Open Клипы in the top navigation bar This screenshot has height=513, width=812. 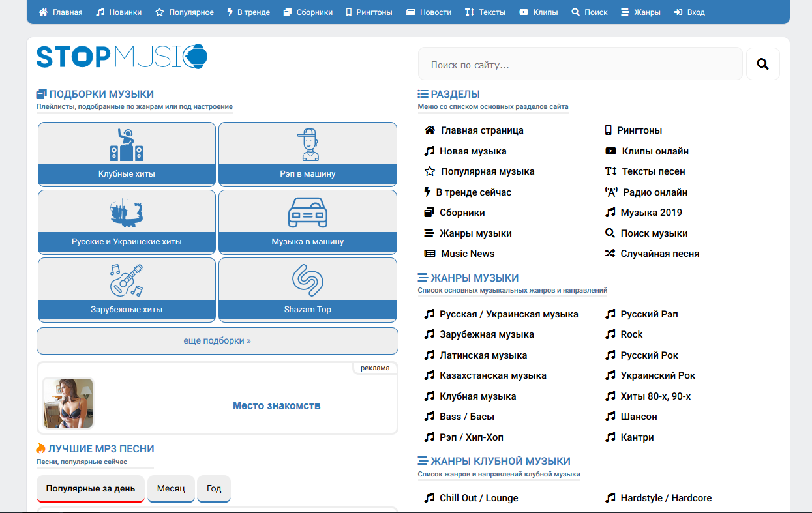[539, 12]
